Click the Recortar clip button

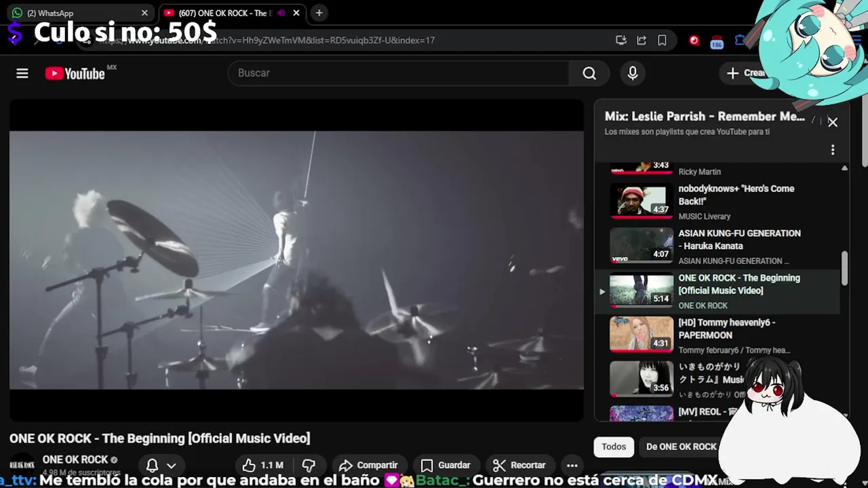click(x=519, y=466)
